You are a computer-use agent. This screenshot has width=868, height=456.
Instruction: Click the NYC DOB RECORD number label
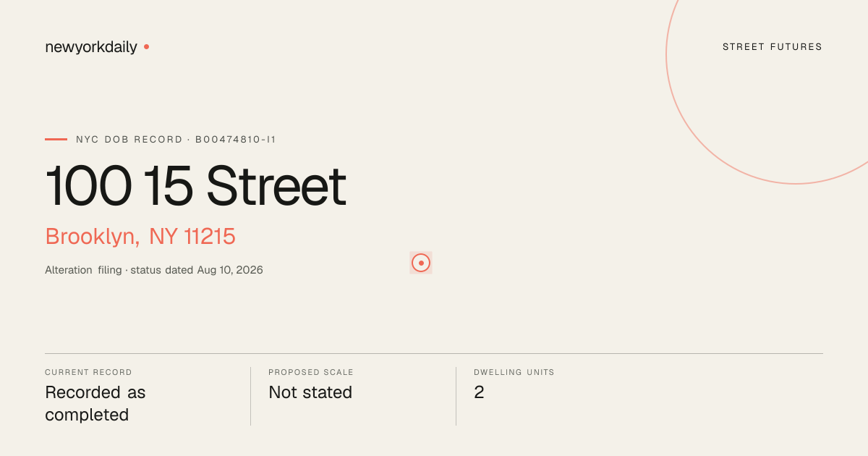[x=176, y=139]
